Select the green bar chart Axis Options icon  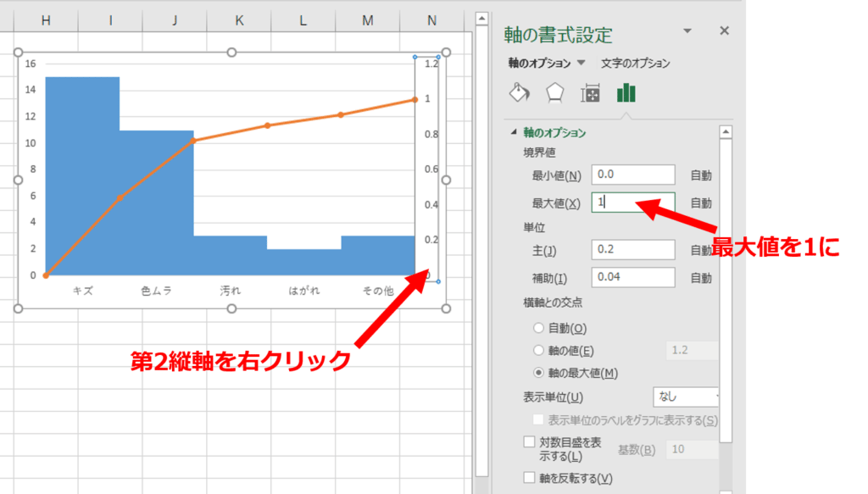coord(626,92)
